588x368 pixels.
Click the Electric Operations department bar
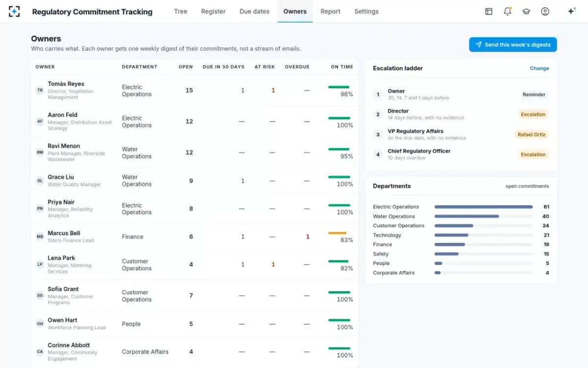[483, 207]
